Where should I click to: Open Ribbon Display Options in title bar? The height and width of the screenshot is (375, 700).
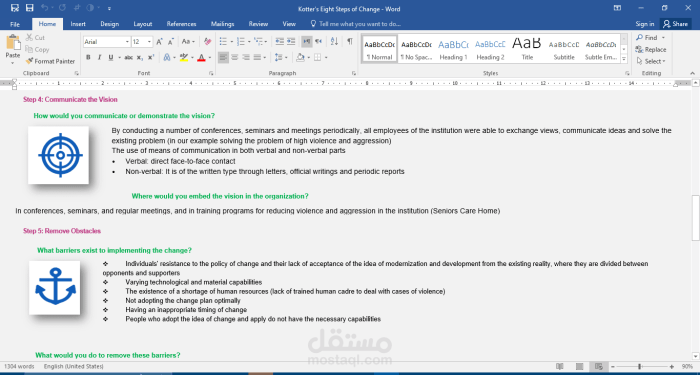617,8
